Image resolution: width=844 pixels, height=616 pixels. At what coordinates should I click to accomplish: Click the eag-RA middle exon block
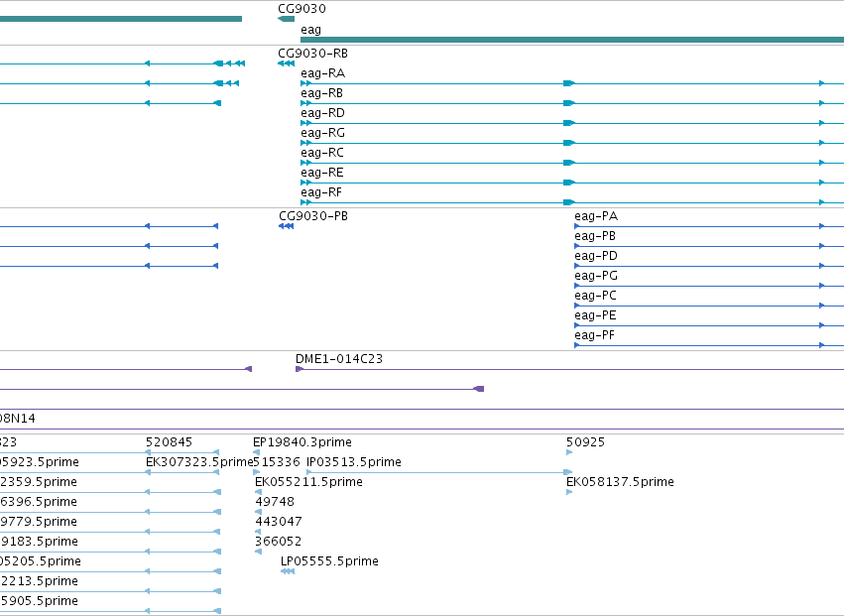(x=569, y=83)
